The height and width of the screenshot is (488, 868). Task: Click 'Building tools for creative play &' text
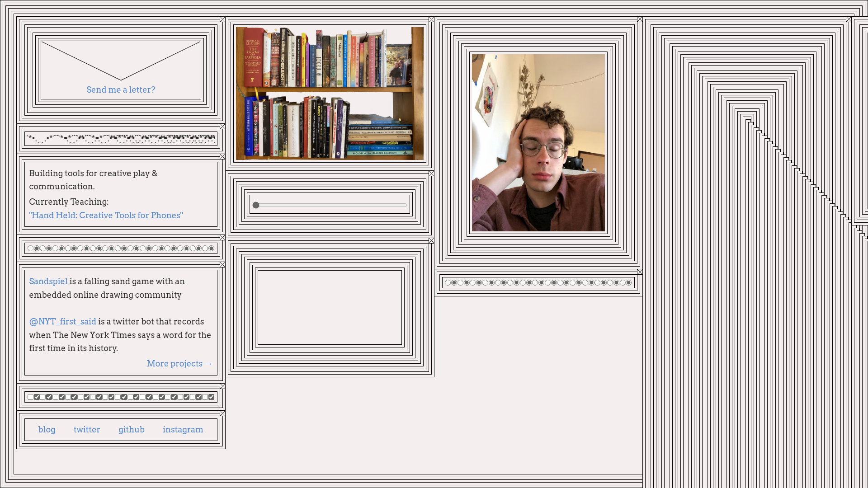(x=93, y=174)
